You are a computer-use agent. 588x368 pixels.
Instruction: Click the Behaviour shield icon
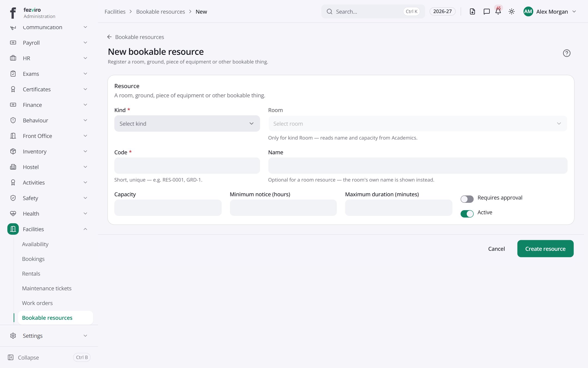(x=13, y=120)
